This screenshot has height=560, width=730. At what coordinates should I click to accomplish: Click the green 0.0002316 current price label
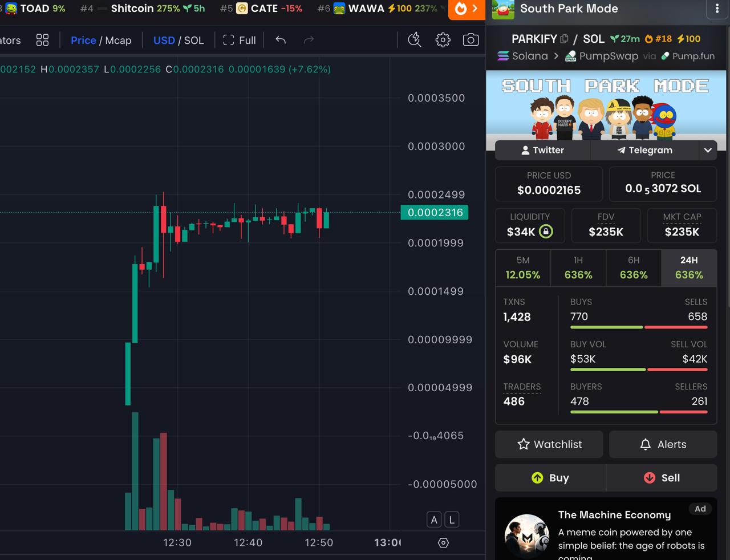(435, 213)
